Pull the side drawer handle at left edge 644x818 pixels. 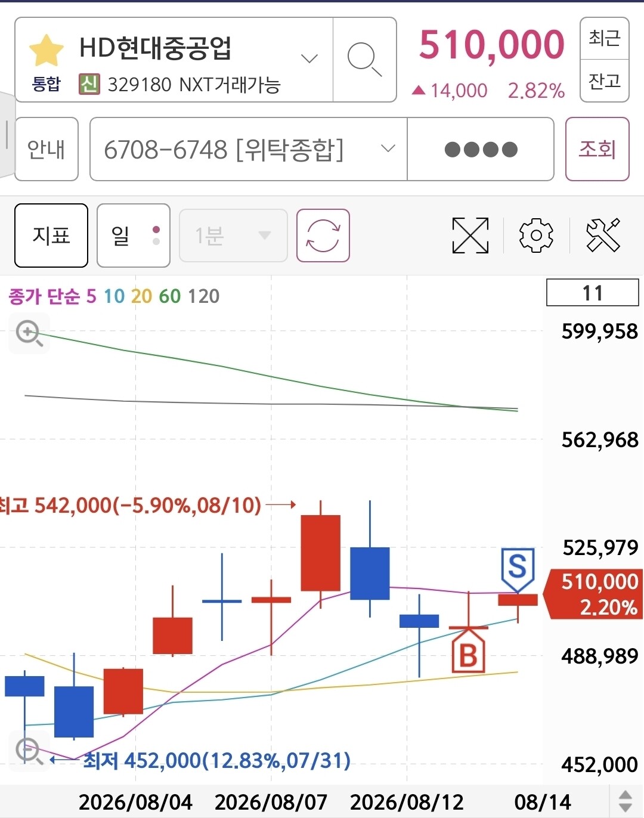click(x=7, y=135)
